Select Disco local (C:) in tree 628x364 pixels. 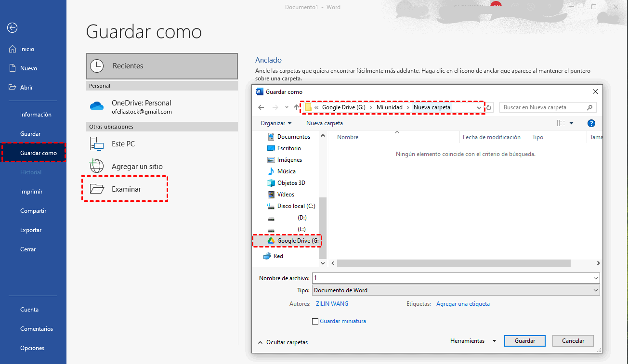pos(291,206)
